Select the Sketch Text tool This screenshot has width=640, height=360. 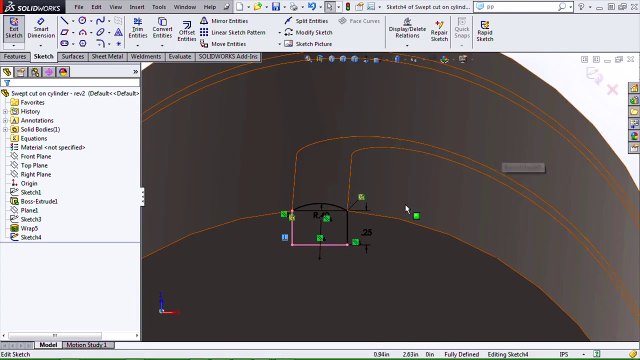point(118,32)
